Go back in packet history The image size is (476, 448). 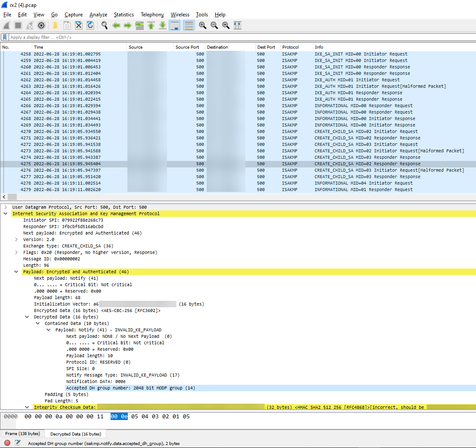(x=116, y=25)
